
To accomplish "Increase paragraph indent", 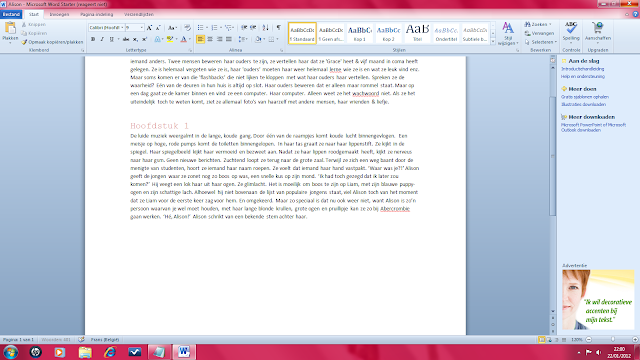I will (253, 28).
